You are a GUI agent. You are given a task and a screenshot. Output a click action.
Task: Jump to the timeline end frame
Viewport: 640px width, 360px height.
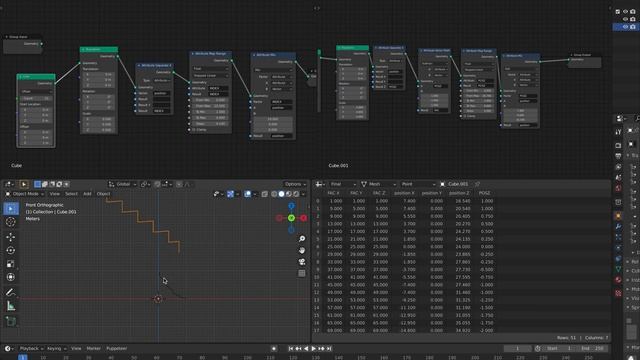pyautogui.click(x=329, y=349)
